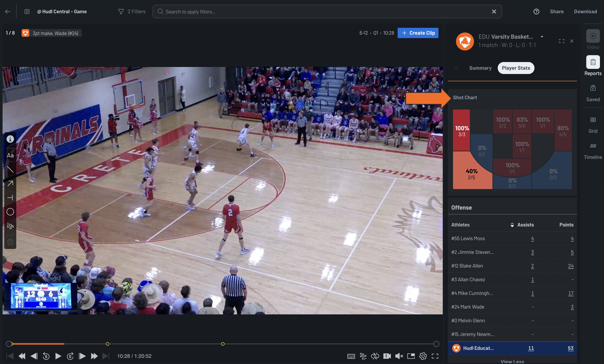Open the help question mark icon
The width and height of the screenshot is (604, 364).
click(536, 12)
